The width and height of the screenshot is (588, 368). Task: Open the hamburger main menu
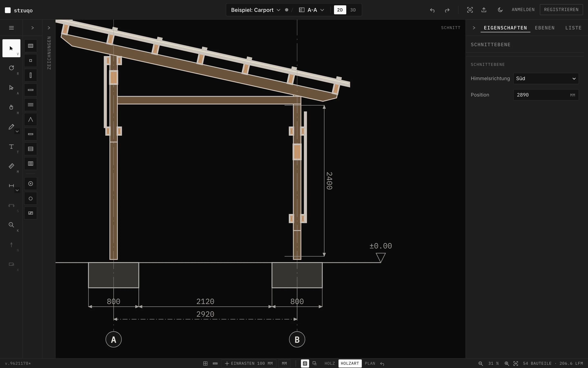pyautogui.click(x=11, y=28)
